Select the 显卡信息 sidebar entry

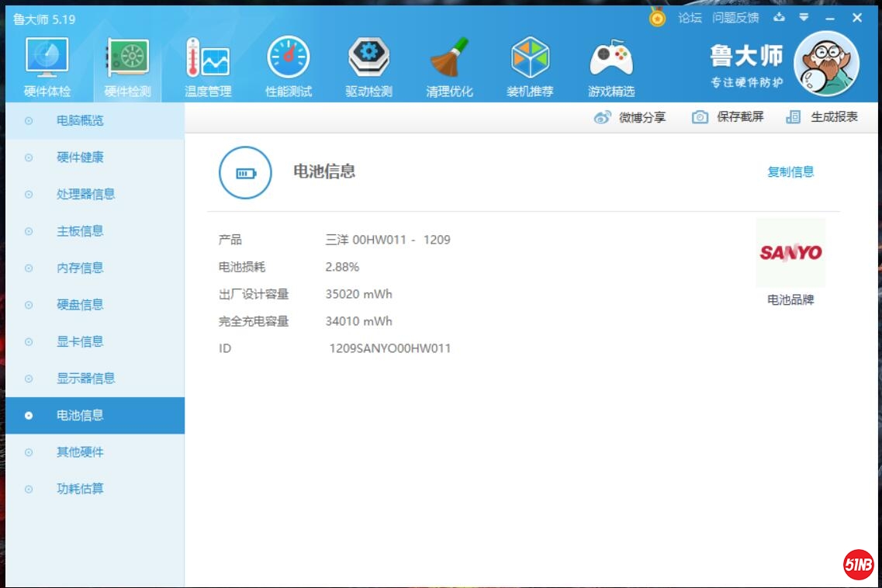pos(80,341)
